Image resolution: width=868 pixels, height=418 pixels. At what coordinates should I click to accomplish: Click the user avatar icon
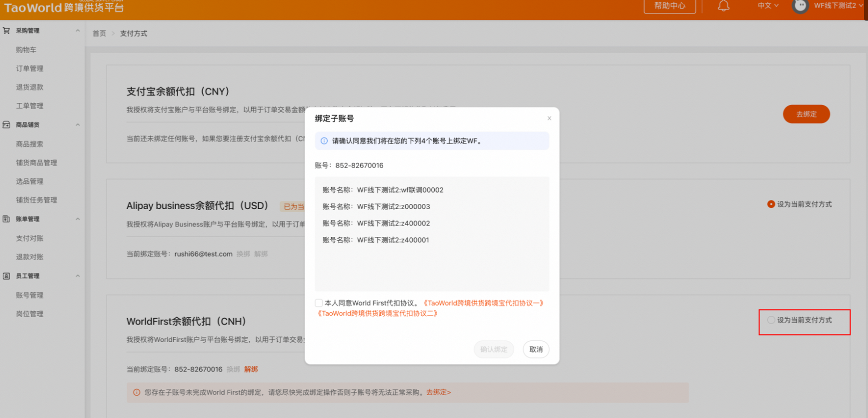click(800, 6)
